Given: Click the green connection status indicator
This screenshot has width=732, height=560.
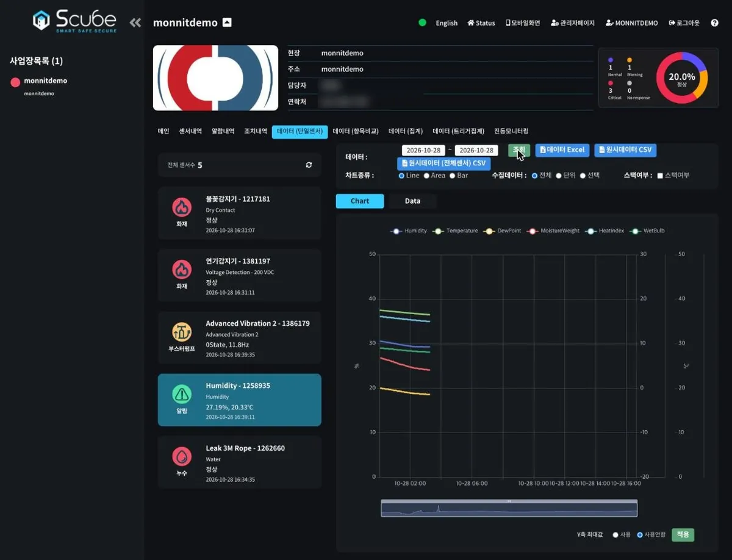Looking at the screenshot, I should point(422,23).
